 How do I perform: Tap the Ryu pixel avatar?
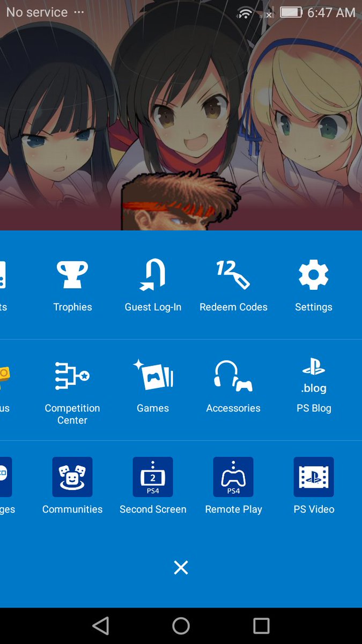pos(181,200)
